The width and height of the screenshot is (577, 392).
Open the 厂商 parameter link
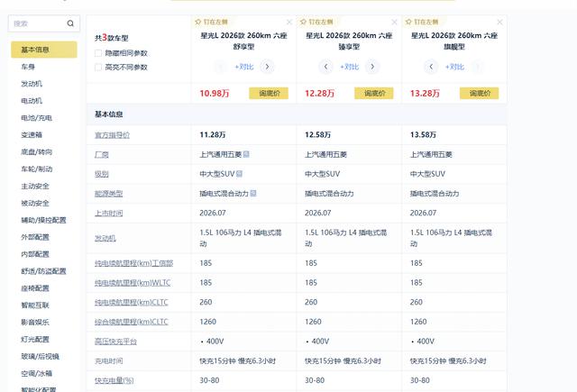coord(102,154)
